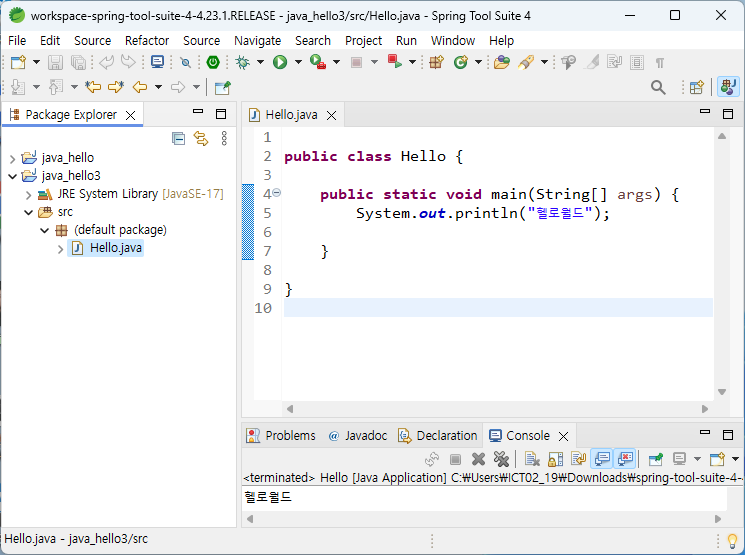Viewport: 745px width, 555px height.
Task: Start debugging with the bug icon
Action: point(242,62)
